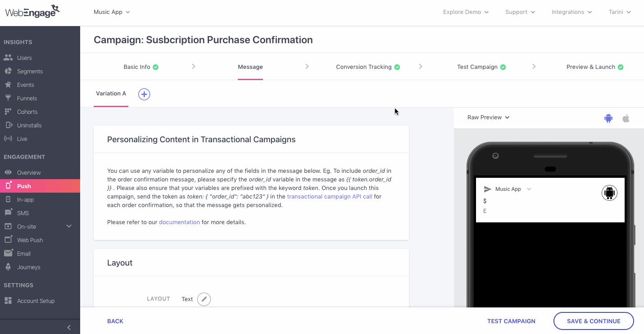Open Segments in sidebar
Screen dimensions: 644x334
30,71
